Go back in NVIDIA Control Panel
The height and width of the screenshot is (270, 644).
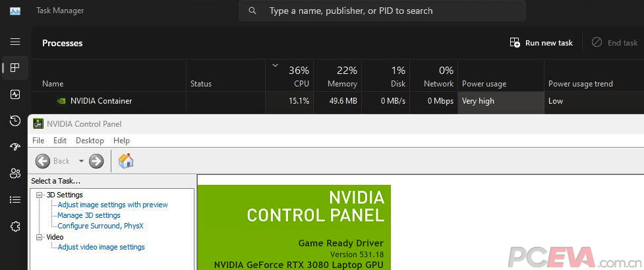[43, 161]
